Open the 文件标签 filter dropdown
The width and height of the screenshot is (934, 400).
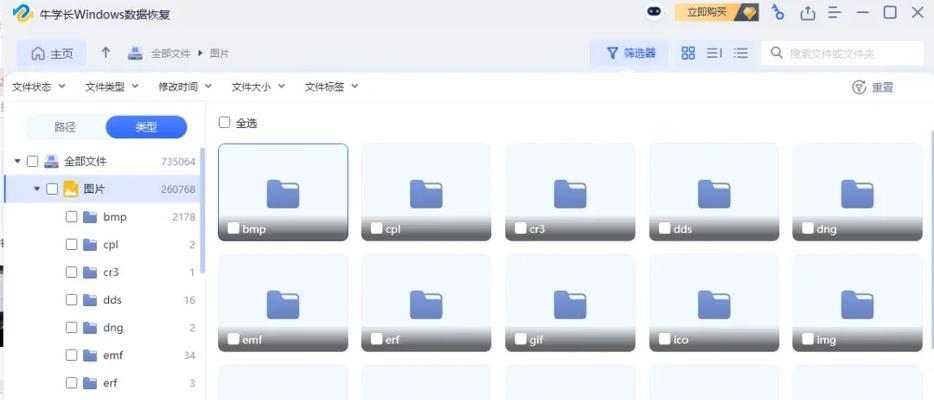coord(331,87)
